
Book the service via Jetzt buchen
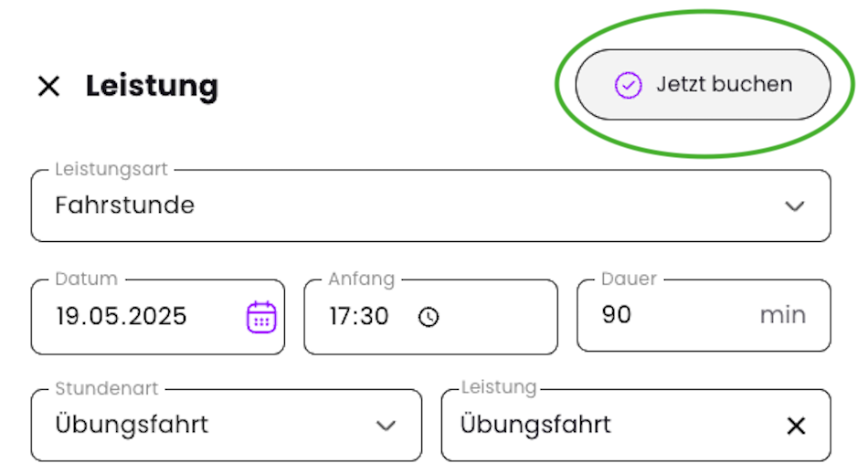point(703,85)
